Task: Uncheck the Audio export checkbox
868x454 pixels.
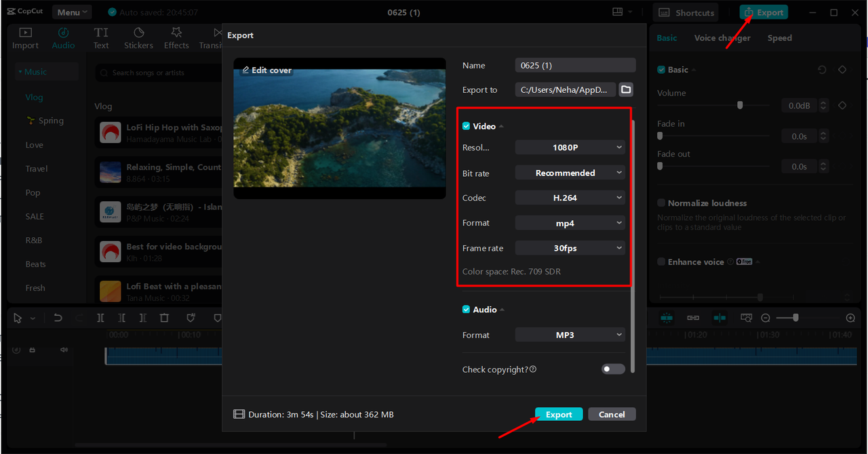Action: tap(467, 309)
